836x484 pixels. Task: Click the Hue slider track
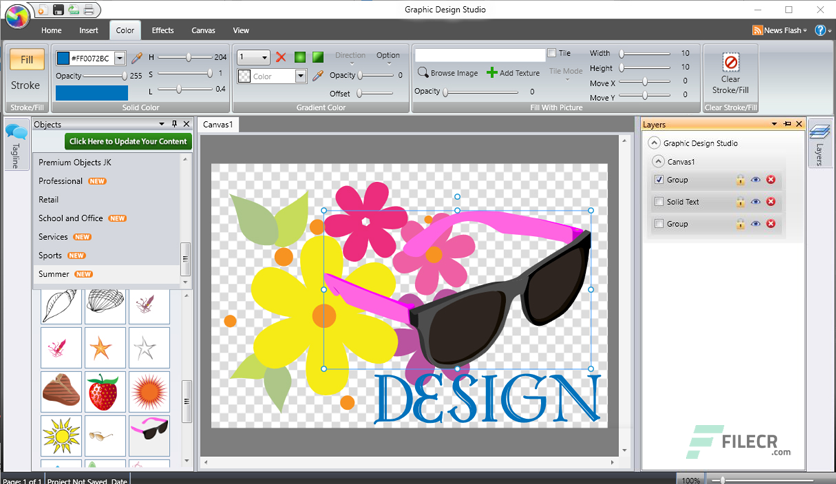point(185,57)
